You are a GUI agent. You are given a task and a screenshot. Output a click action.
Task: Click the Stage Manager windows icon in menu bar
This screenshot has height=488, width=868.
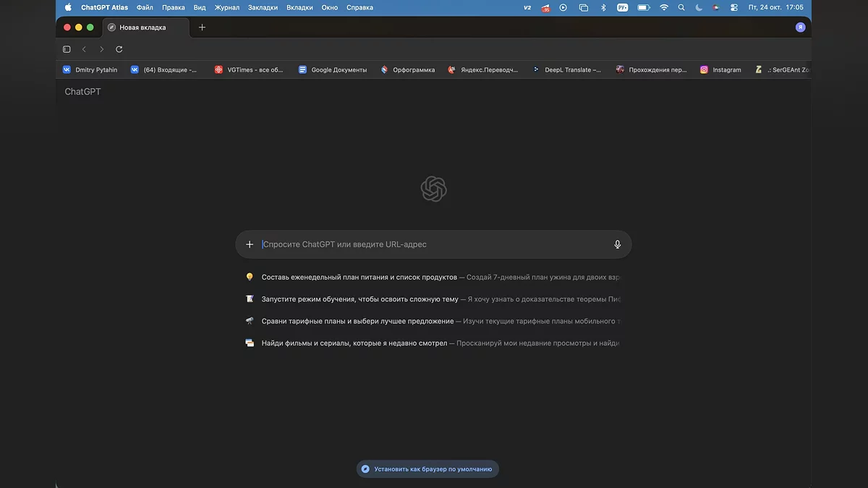(584, 7)
